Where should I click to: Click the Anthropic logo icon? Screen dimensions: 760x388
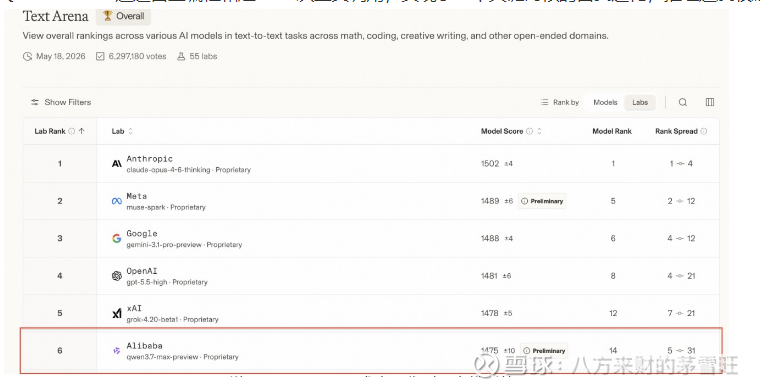pos(117,164)
